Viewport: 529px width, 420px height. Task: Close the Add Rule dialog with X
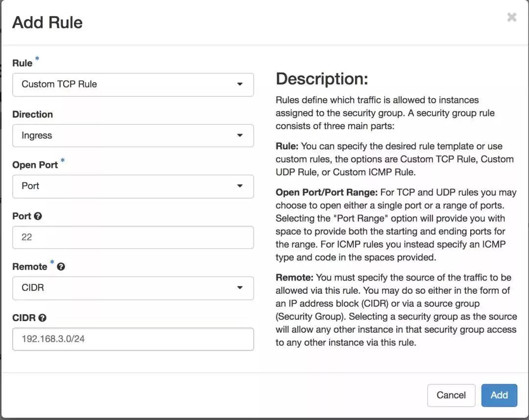coord(512,17)
